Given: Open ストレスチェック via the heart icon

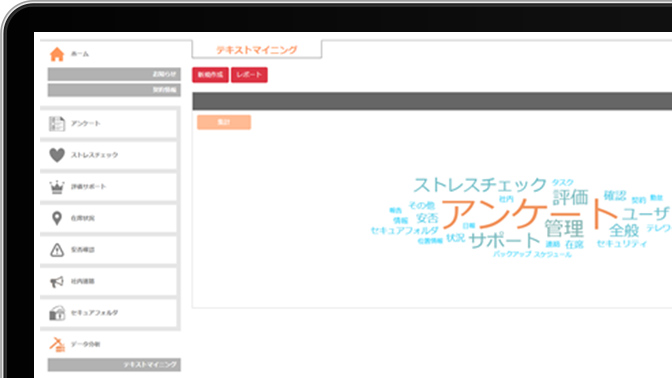Looking at the screenshot, I should tap(57, 155).
